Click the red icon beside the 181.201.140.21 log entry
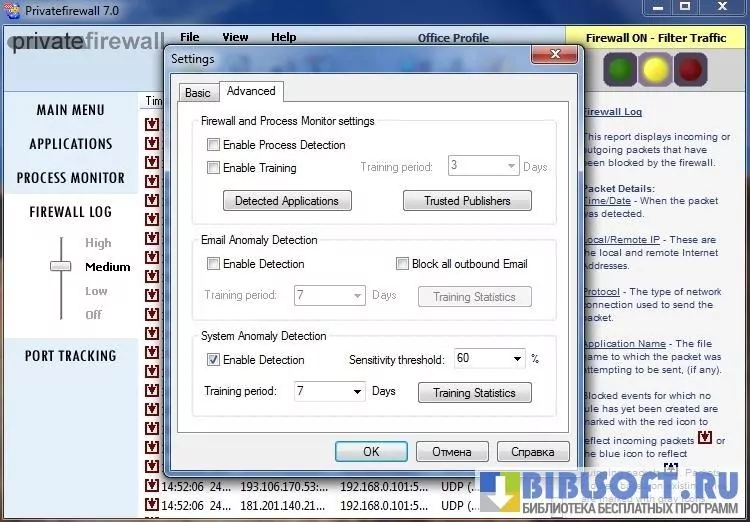 [x=152, y=506]
